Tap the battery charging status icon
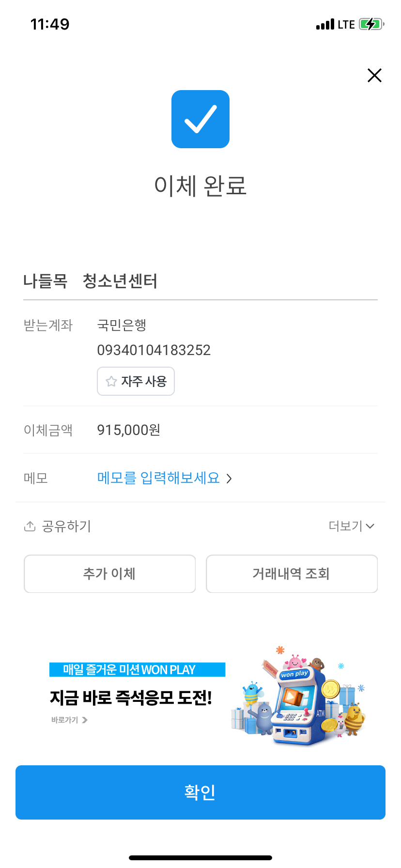This screenshot has width=401, height=868. point(371,24)
